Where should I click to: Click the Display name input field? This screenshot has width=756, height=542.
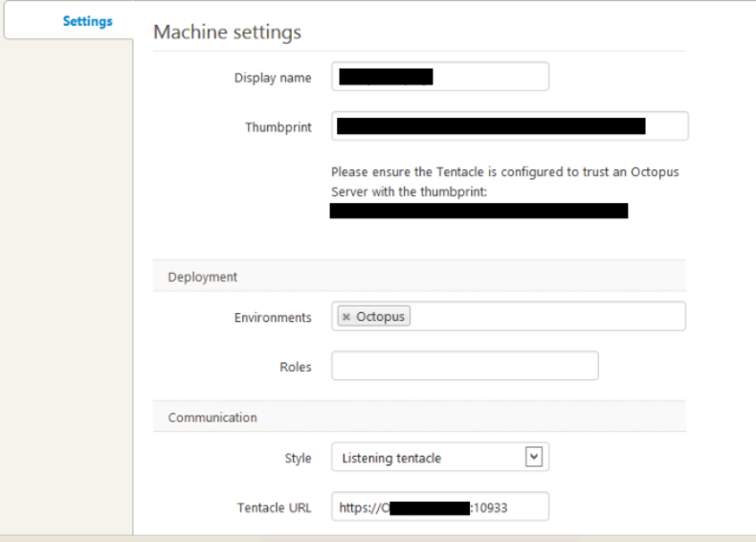[x=439, y=77]
